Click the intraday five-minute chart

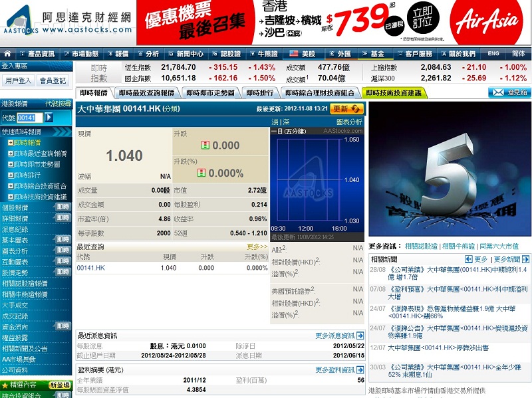click(317, 183)
